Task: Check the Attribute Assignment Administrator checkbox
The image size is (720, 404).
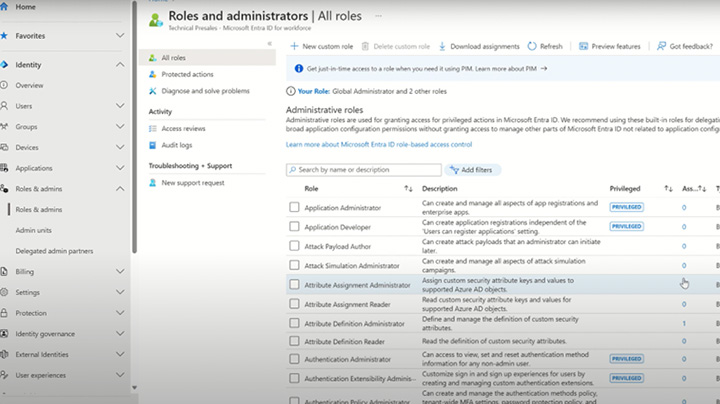Action: 294,284
